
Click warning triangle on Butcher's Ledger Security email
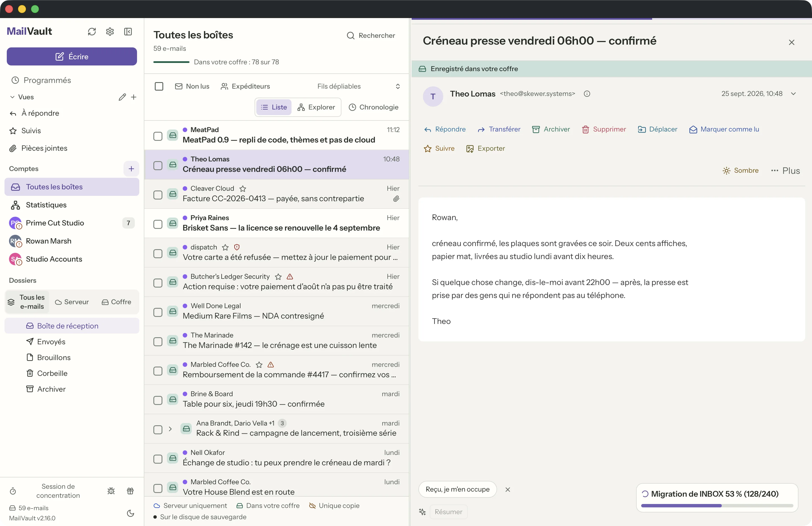(290, 277)
